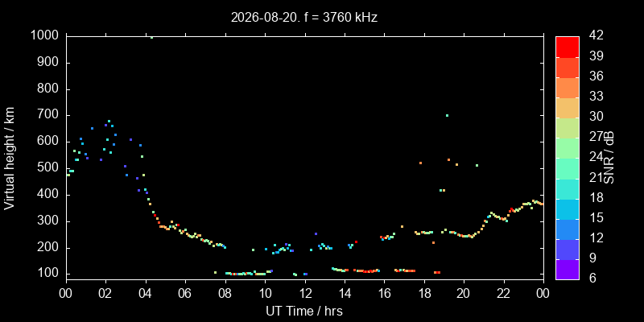Click the 12 tick label on time axis
644x322 pixels.
305,293
